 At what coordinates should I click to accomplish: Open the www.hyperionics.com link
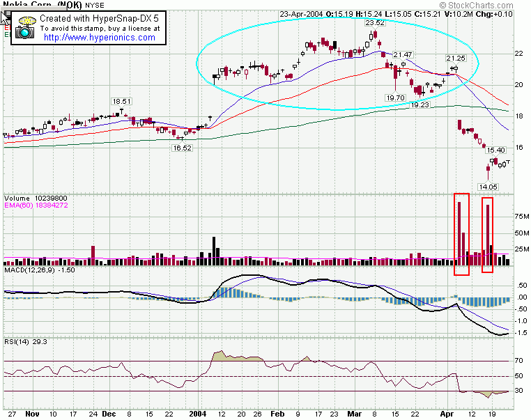click(x=98, y=38)
